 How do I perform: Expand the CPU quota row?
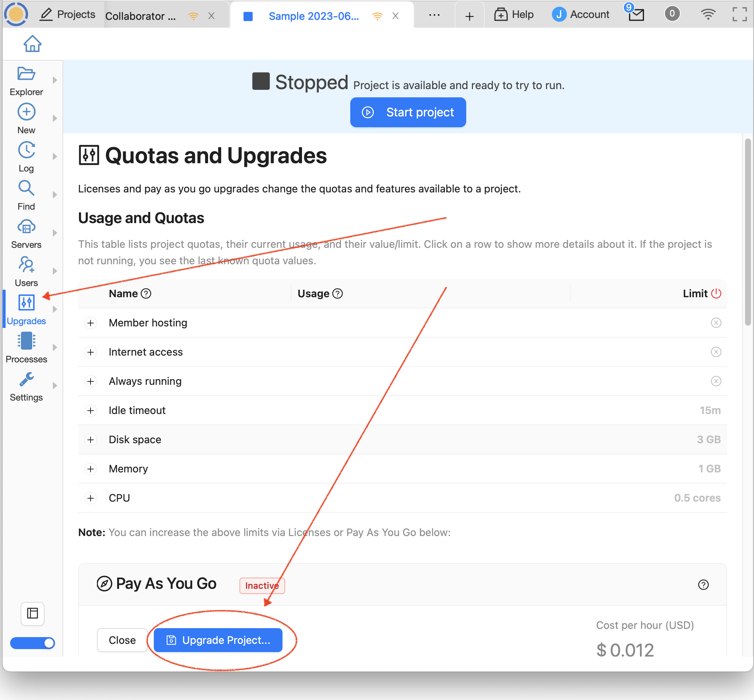(90, 498)
